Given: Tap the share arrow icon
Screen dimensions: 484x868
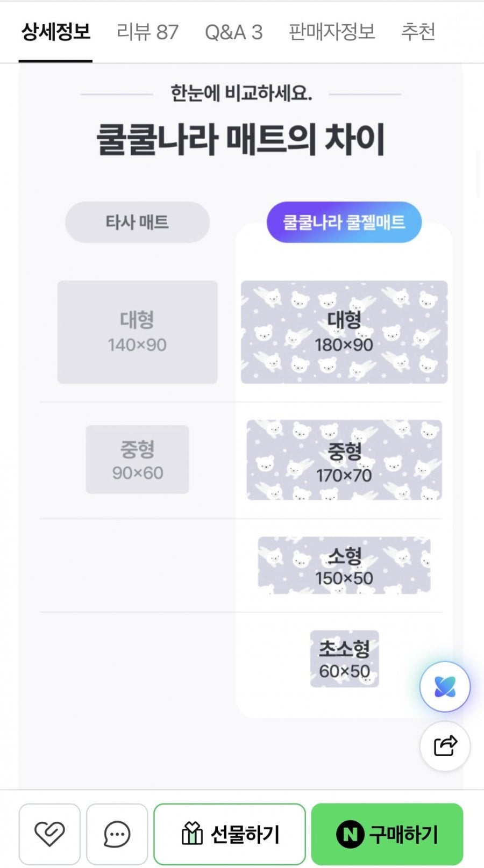Looking at the screenshot, I should click(445, 746).
